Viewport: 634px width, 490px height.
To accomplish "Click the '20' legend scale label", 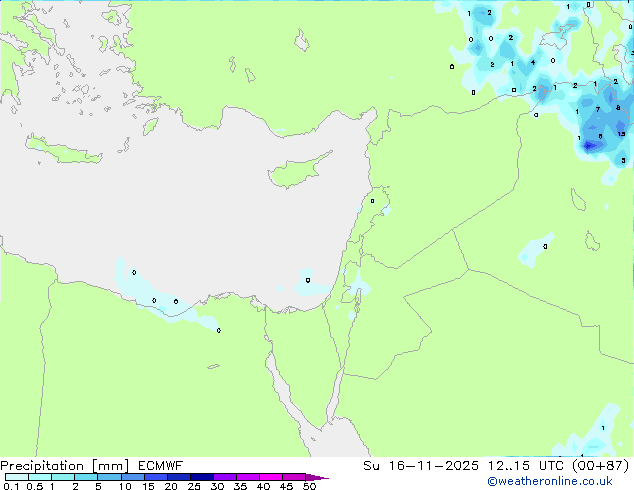I will 171,486.
